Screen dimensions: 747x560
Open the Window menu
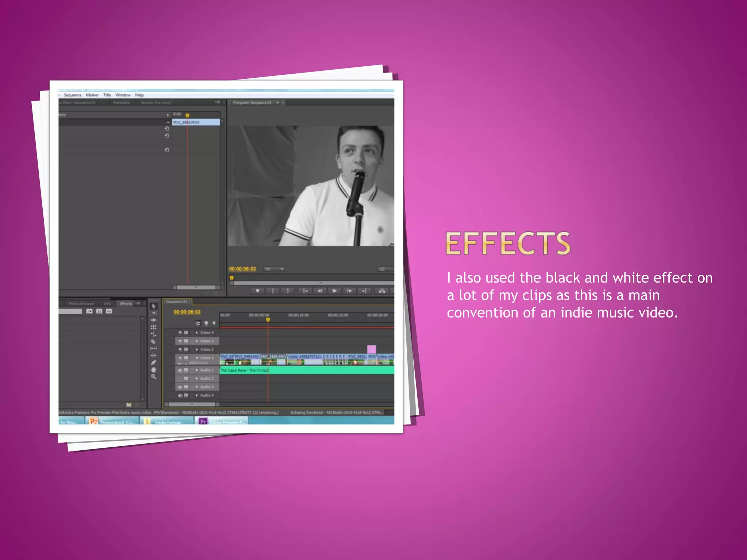tap(123, 95)
